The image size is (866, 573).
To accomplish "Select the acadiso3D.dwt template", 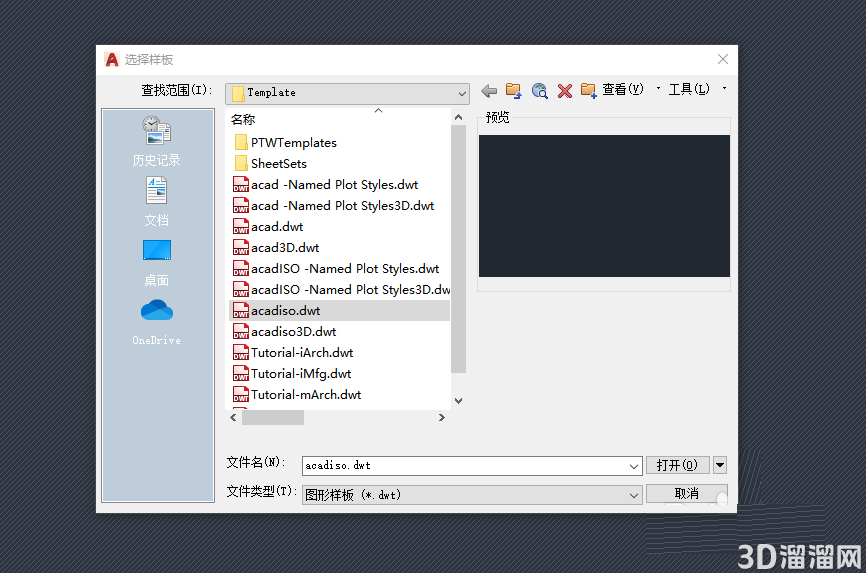I will tap(293, 332).
